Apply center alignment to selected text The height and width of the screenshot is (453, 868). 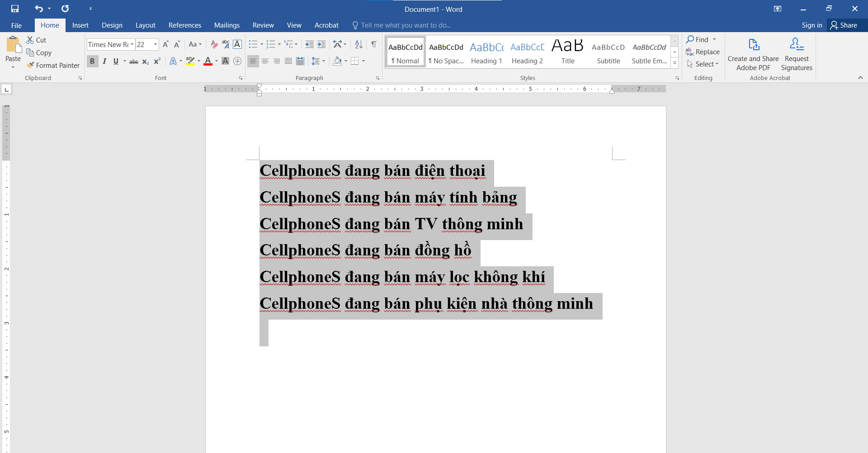coord(265,61)
